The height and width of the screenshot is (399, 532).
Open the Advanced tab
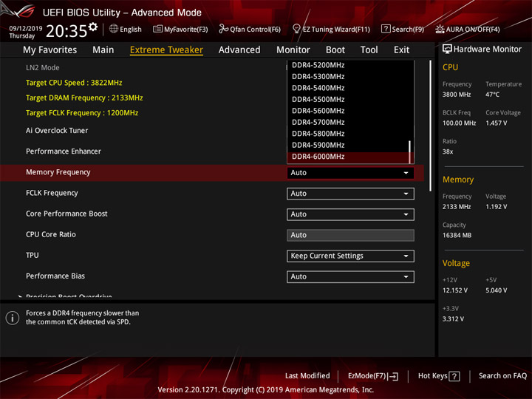(x=239, y=50)
